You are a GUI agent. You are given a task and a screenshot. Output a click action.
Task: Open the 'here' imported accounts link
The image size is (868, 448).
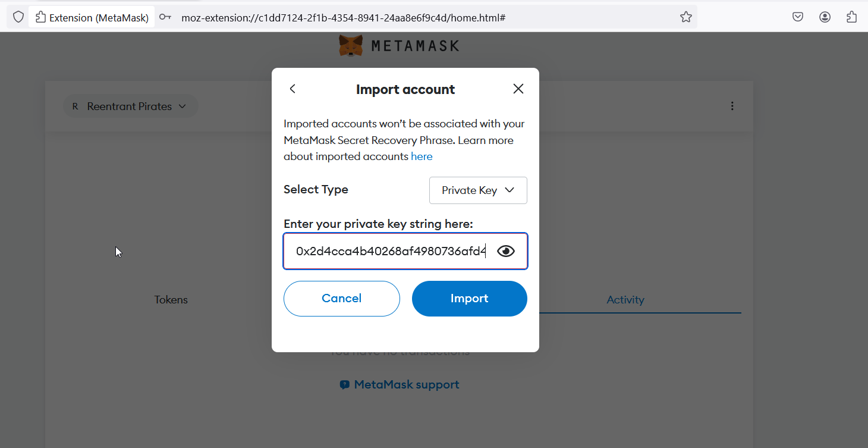[x=422, y=156]
